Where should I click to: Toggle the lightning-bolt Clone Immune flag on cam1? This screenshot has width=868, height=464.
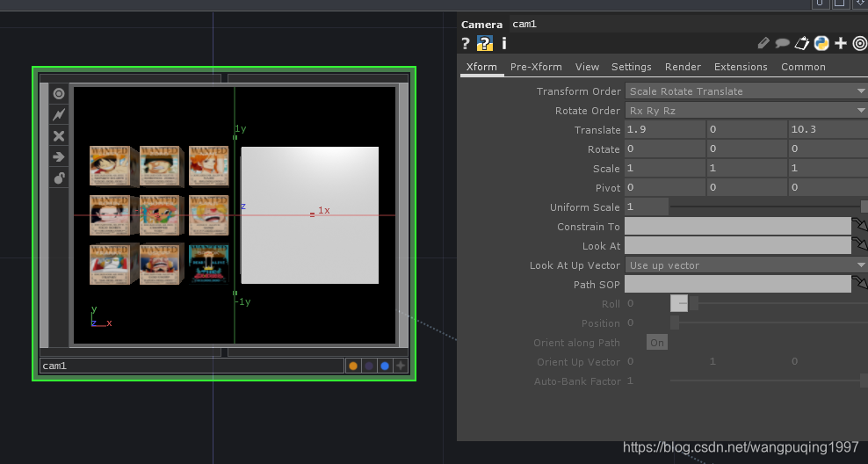pos(59,114)
